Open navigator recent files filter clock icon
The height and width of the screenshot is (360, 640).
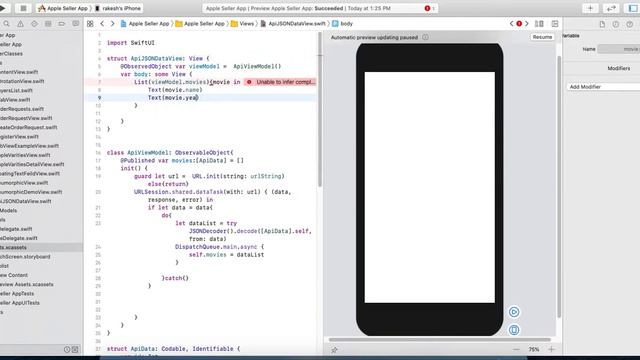click(67, 349)
